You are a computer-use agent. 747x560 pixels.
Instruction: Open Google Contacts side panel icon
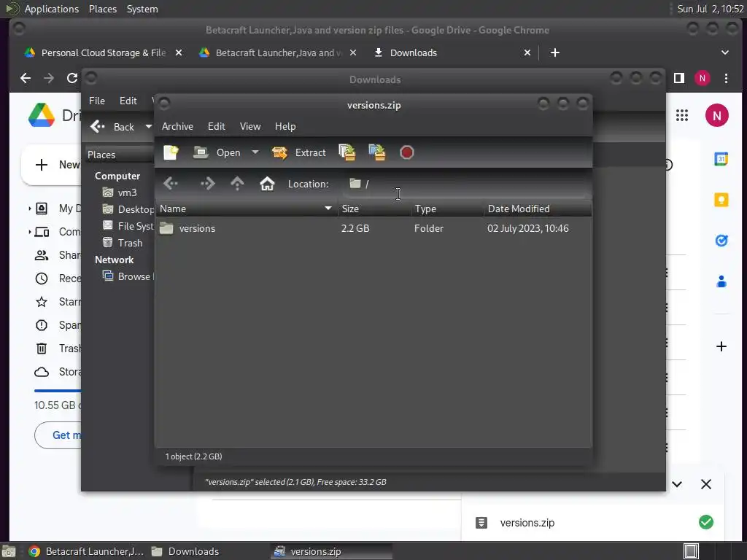[721, 281]
